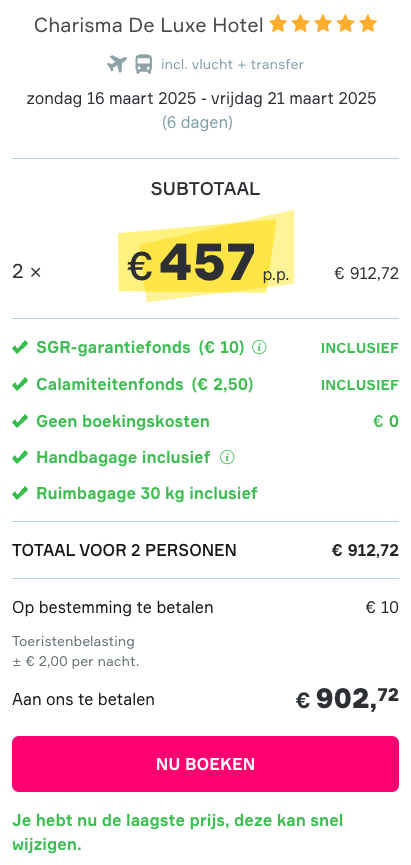This screenshot has height=865, width=411.
Task: Click checkmark beside Handbagage inclusief
Action: (x=20, y=457)
